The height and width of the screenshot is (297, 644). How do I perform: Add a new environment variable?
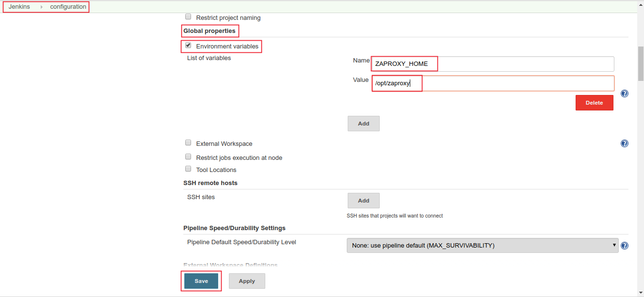point(363,123)
